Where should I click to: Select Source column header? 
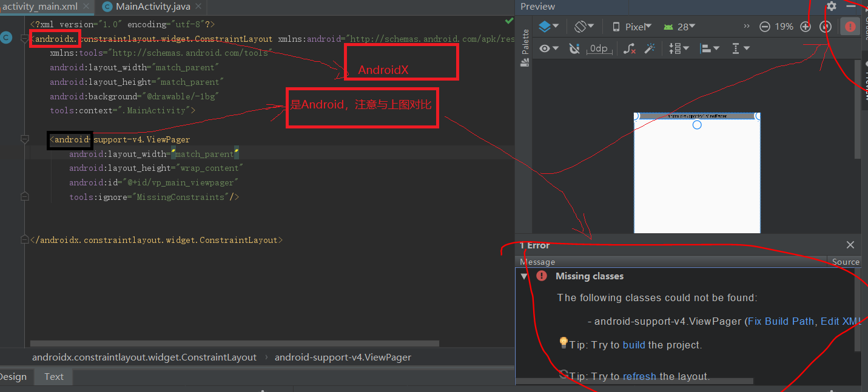[x=846, y=262]
